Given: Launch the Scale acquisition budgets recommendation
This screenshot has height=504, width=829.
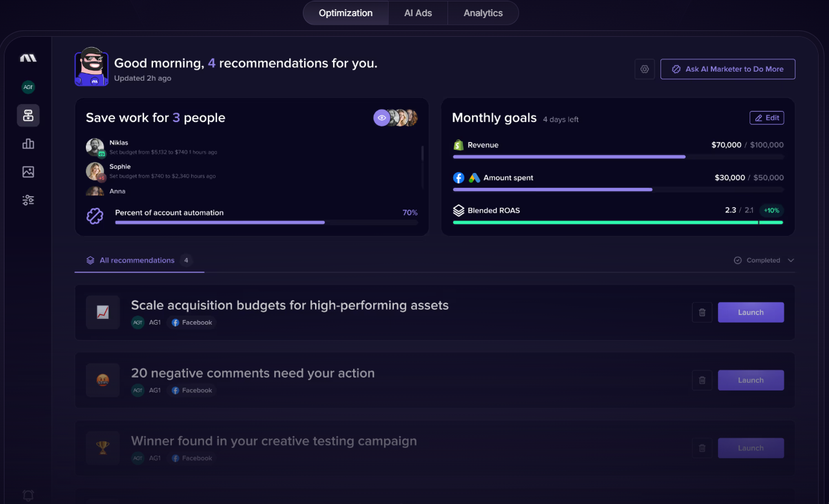Looking at the screenshot, I should click(750, 312).
